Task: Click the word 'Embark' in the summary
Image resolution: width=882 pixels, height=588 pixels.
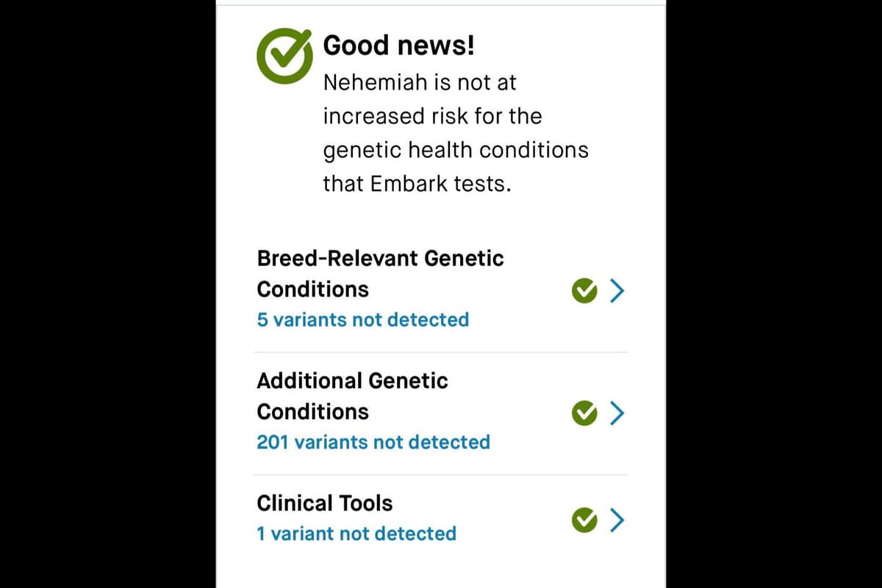Action: point(406,184)
